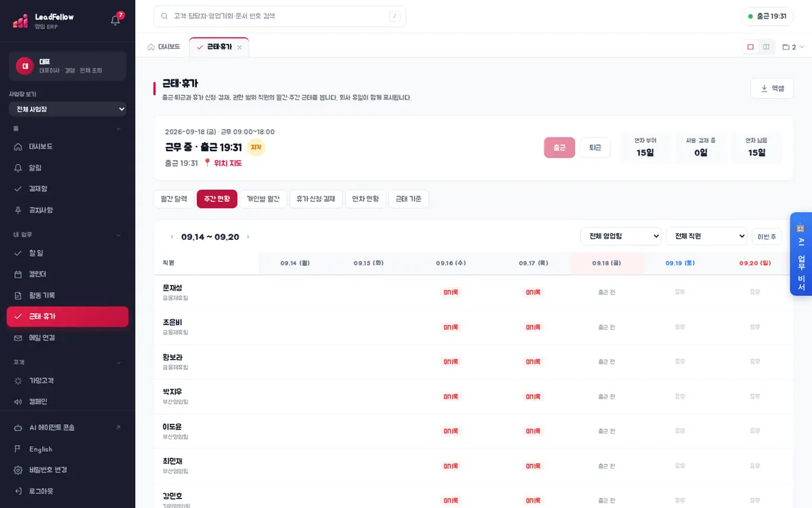The height and width of the screenshot is (508, 812).
Task: Select the 휴가 신청·결재 tab
Action: coord(316,199)
